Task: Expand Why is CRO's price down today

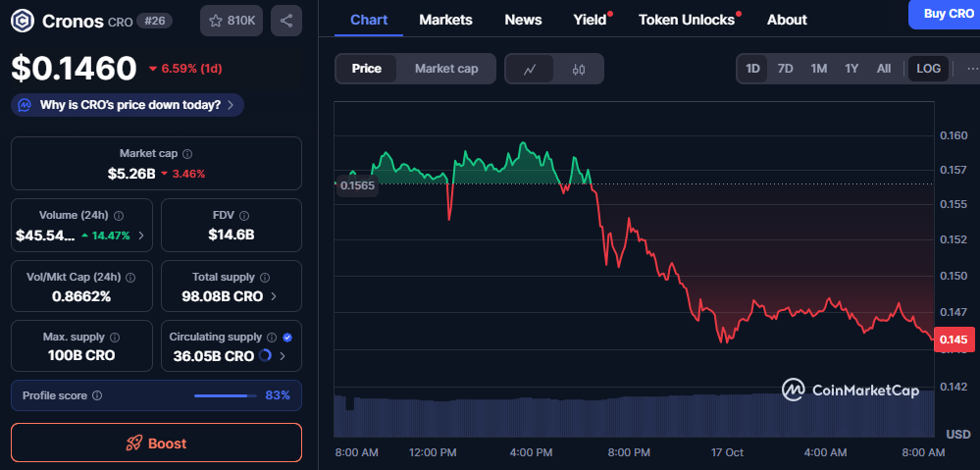Action: (x=128, y=105)
